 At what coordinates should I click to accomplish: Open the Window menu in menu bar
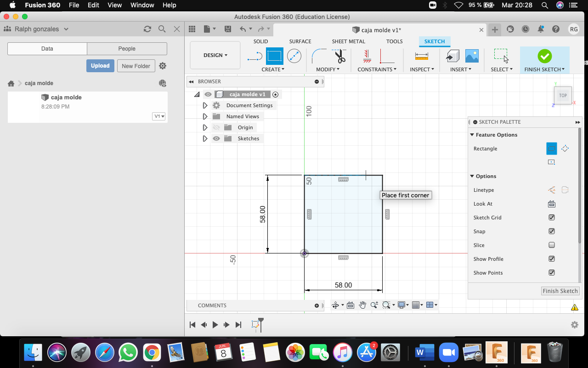(142, 5)
